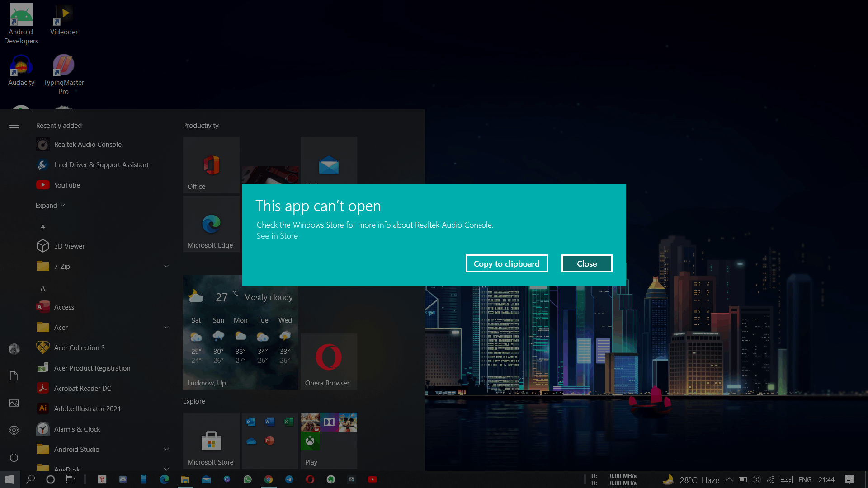Click the Windows Start button
868x488 pixels.
tap(10, 479)
